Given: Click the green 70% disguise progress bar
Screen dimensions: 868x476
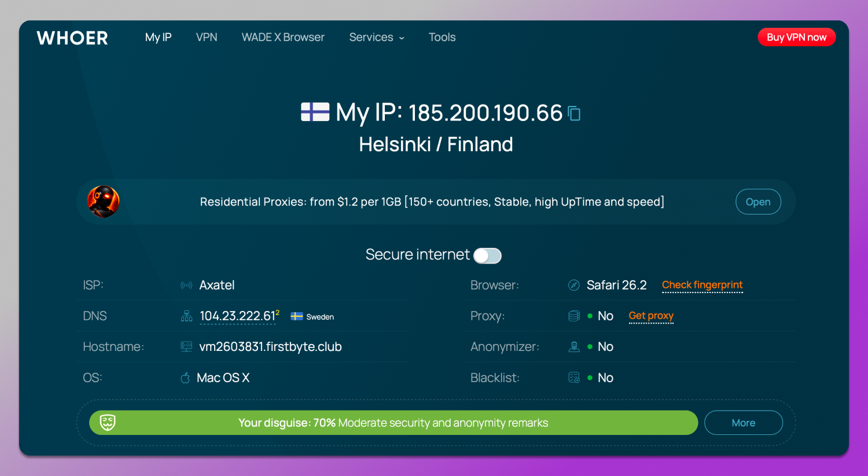Looking at the screenshot, I should coord(393,423).
